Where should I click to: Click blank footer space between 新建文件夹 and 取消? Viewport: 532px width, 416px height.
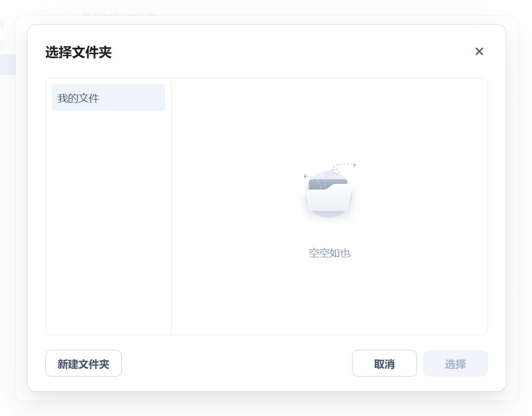(237, 364)
